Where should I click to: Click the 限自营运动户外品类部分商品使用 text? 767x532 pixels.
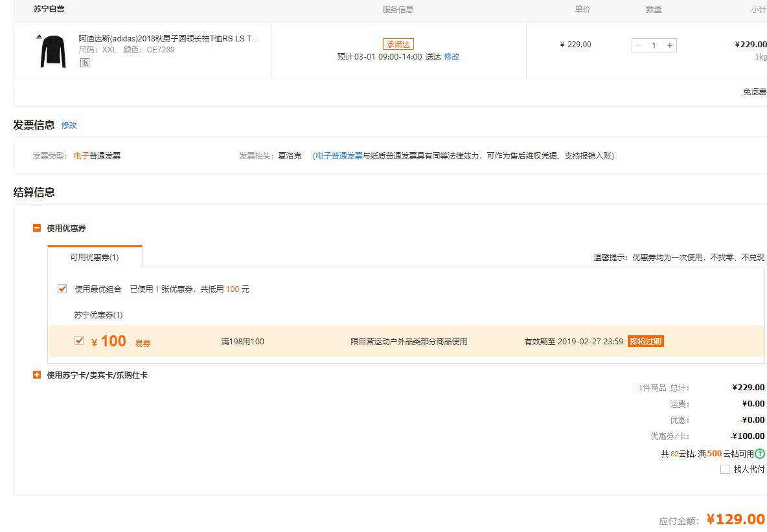click(409, 342)
